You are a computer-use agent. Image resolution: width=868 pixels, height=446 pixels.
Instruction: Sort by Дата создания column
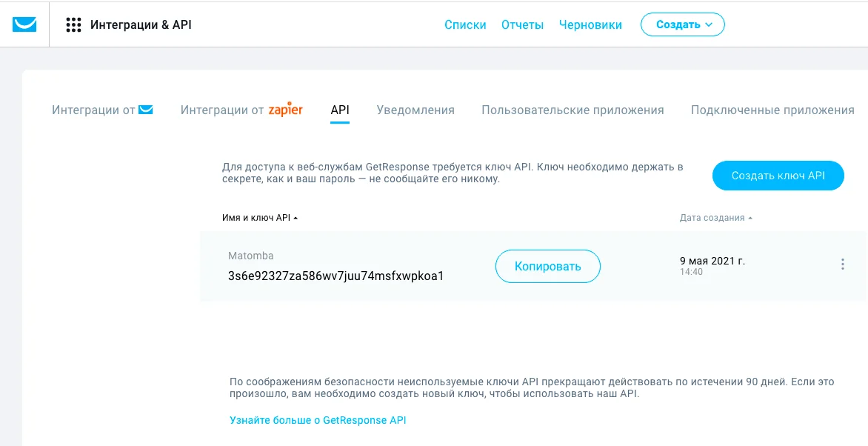[x=715, y=219]
